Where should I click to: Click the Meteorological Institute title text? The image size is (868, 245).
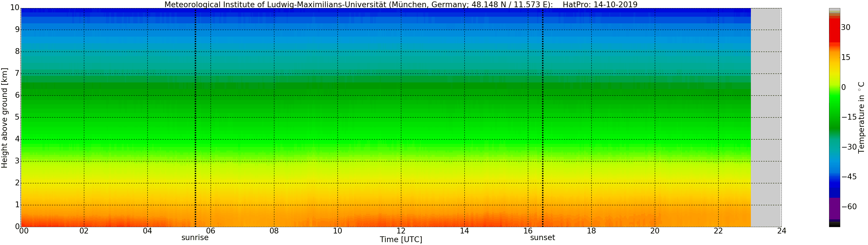pos(358,4)
